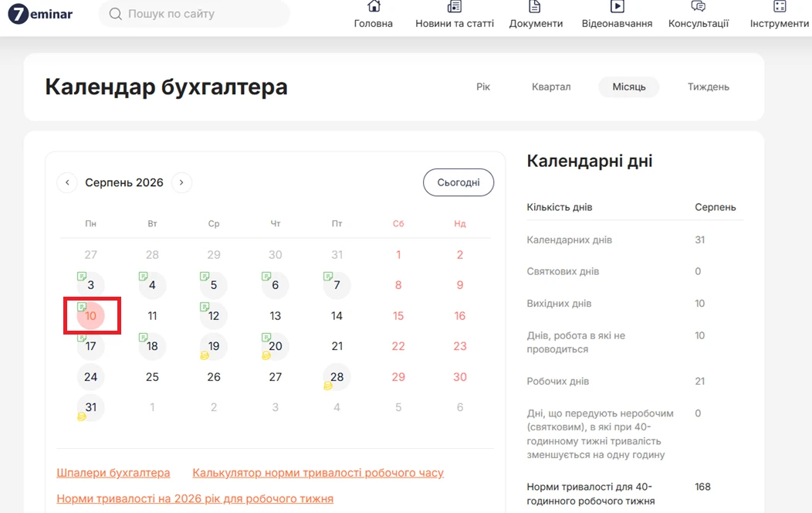
Task: Click the report note icon on August 6
Action: 266,276
